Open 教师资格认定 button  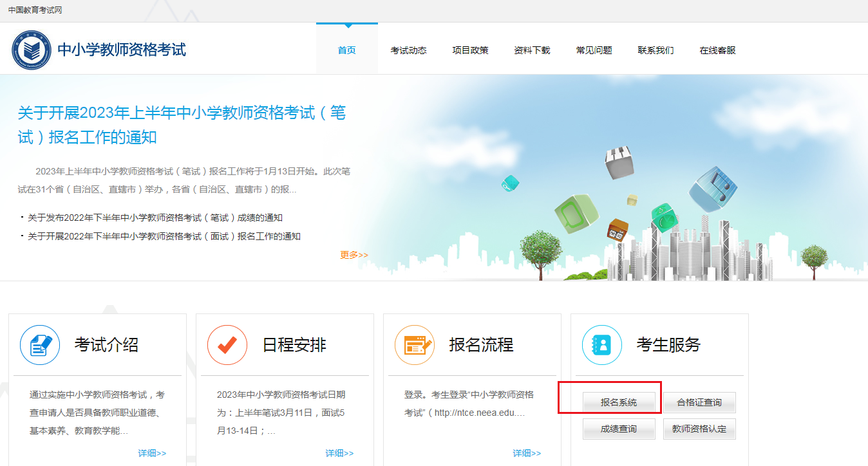coord(699,429)
